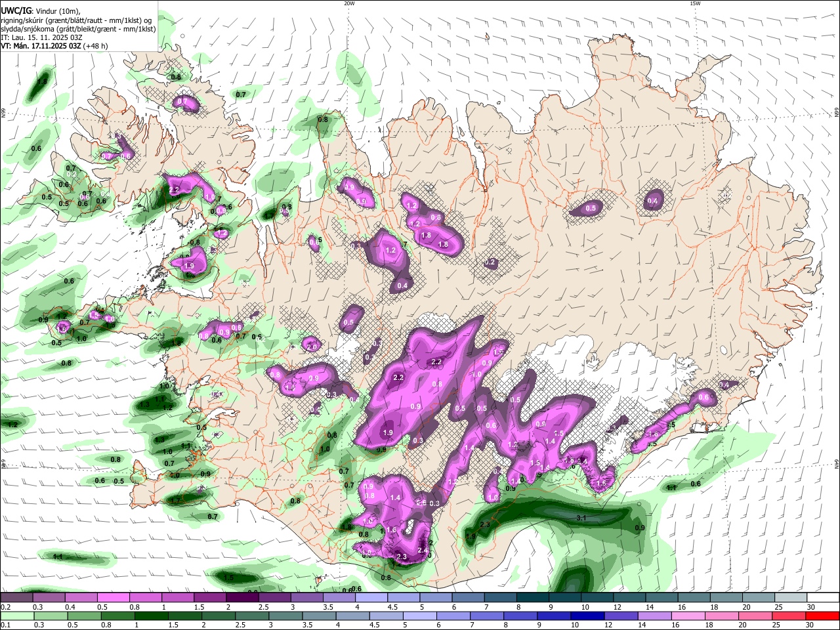
Task: Click the violet 12 swatch, lower legend row
Action: pyautogui.click(x=620, y=616)
